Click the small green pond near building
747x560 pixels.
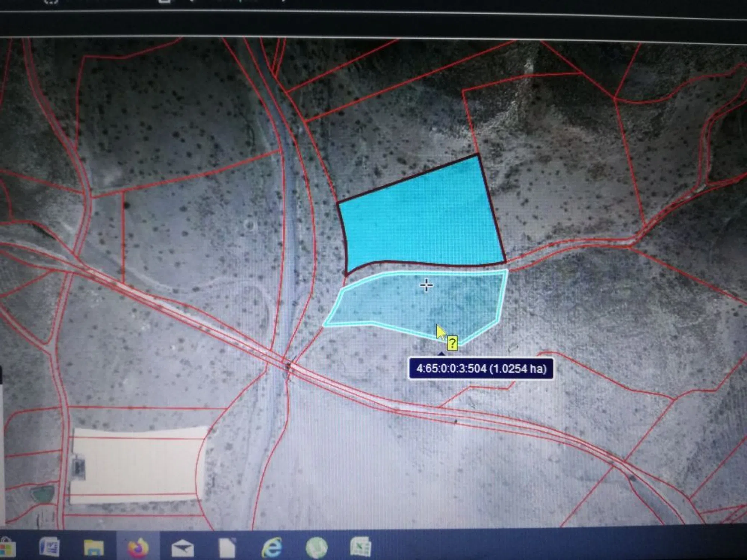coord(42,494)
